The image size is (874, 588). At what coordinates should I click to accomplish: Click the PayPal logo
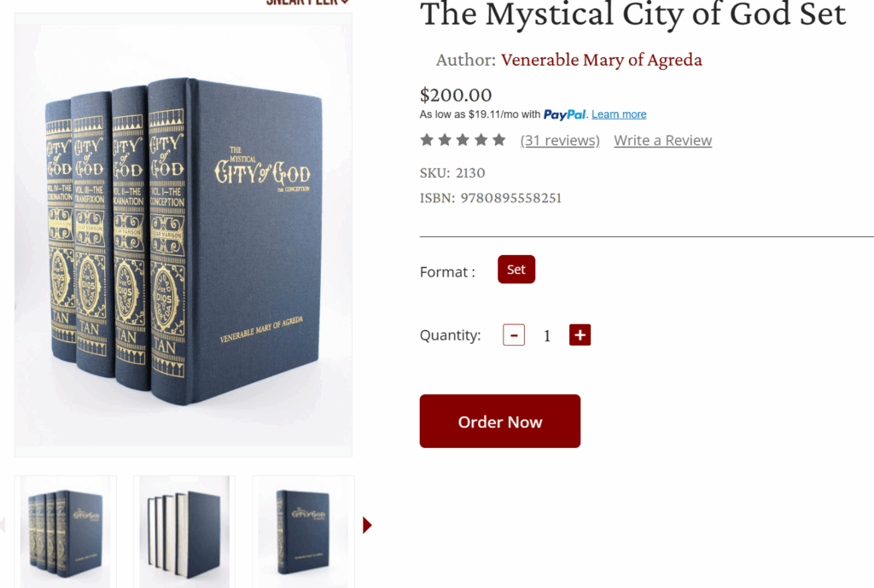[564, 115]
